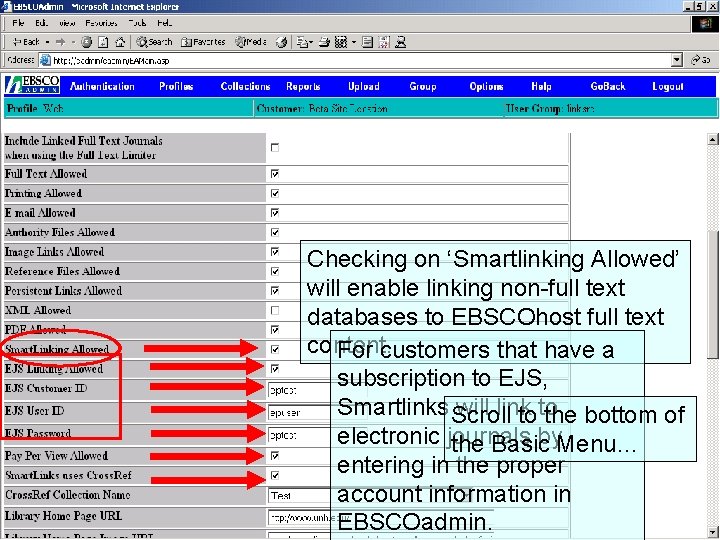
Task: Click the GoBack link
Action: point(608,86)
